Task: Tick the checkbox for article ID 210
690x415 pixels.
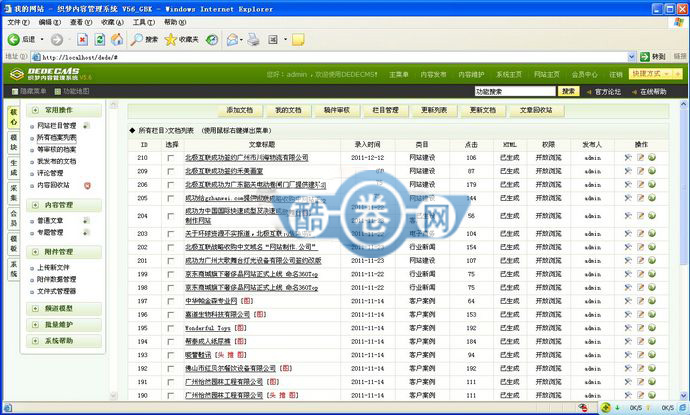Action: (171, 158)
